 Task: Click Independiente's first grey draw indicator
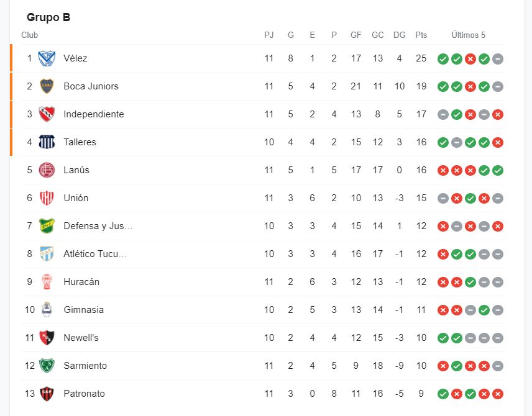(443, 114)
